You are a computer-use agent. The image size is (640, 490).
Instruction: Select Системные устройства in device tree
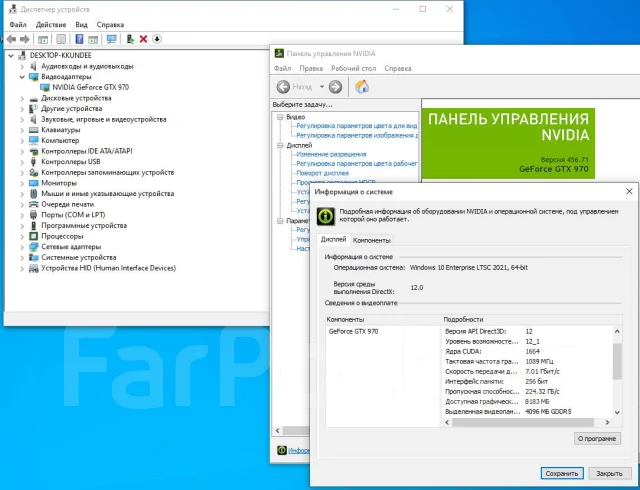click(79, 258)
